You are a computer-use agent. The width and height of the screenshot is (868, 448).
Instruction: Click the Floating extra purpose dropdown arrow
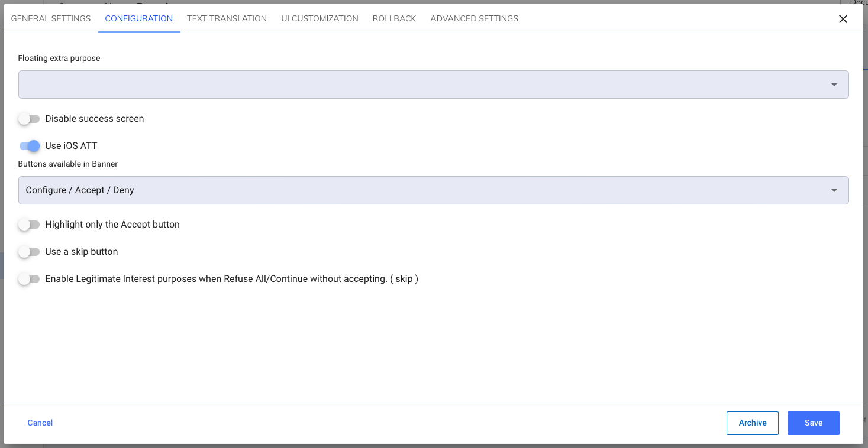834,85
